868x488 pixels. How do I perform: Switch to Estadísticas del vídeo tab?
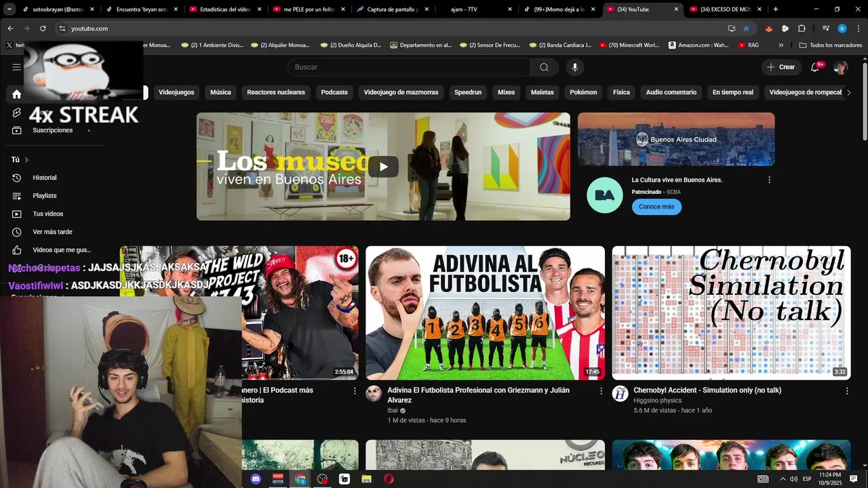tap(224, 9)
